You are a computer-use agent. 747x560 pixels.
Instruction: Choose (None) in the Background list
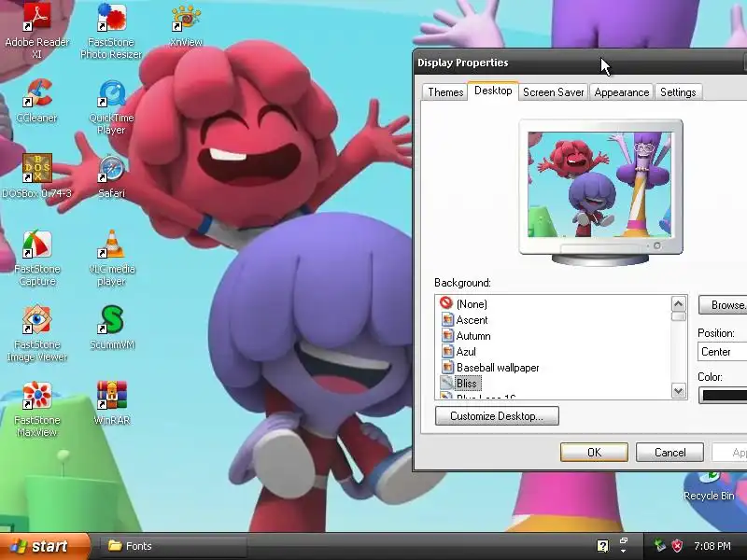point(472,304)
